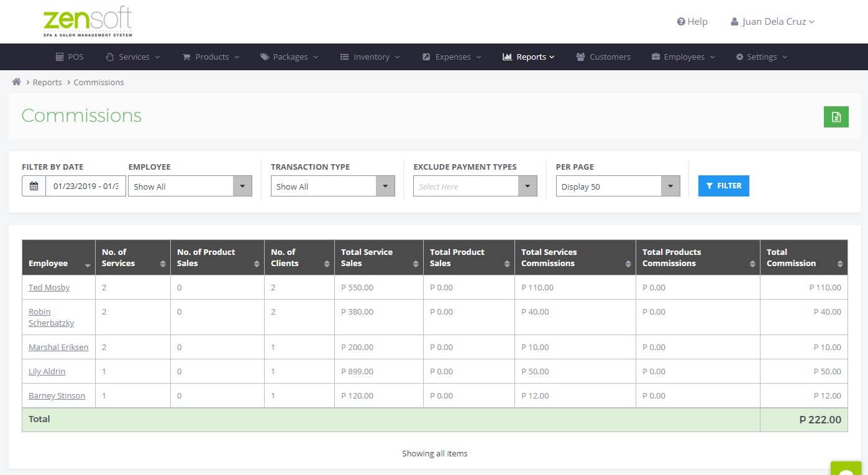The width and height of the screenshot is (868, 475).
Task: Go to the Customers page
Action: [603, 57]
